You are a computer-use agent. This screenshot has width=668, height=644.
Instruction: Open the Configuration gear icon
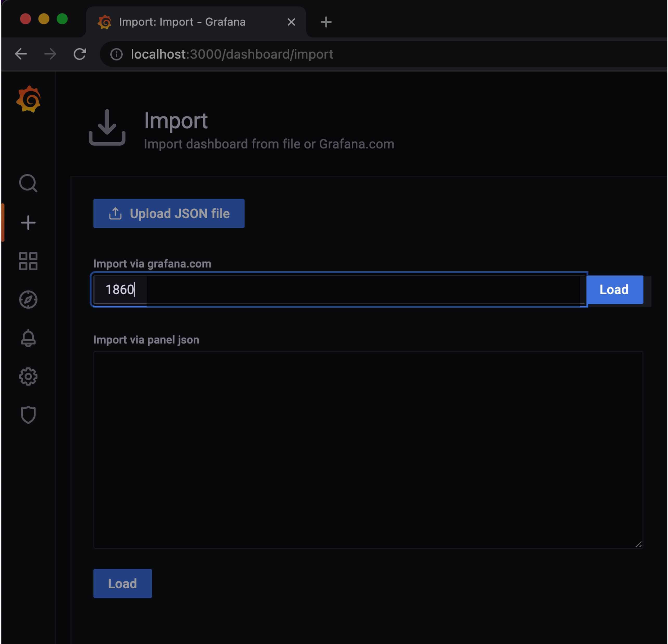click(x=28, y=377)
